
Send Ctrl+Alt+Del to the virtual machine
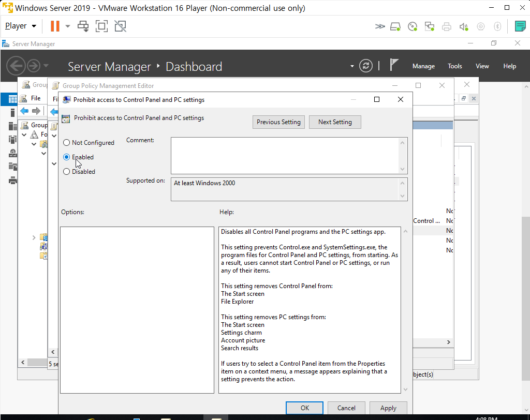click(83, 26)
